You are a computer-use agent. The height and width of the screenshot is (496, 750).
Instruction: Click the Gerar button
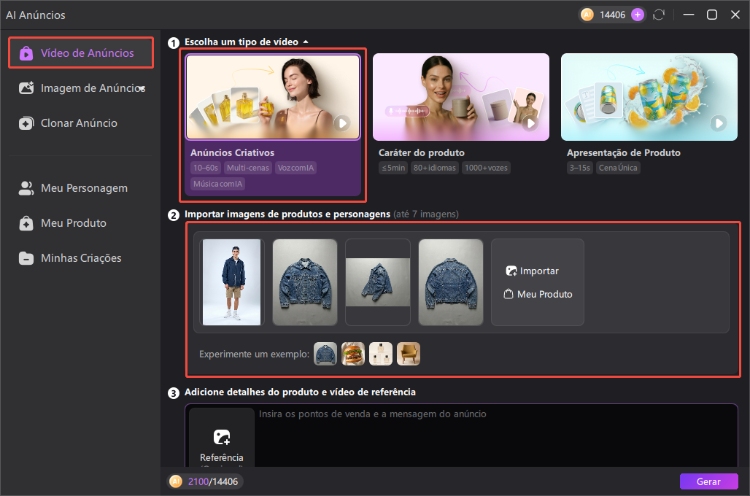pyautogui.click(x=708, y=482)
